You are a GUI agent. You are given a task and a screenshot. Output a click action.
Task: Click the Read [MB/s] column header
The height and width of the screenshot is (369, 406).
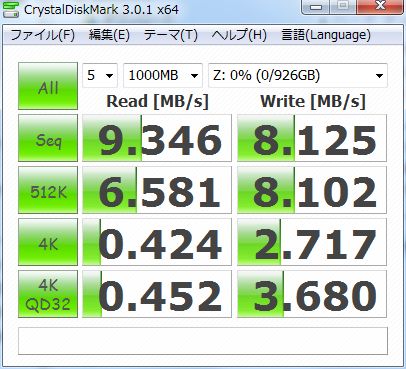(157, 101)
